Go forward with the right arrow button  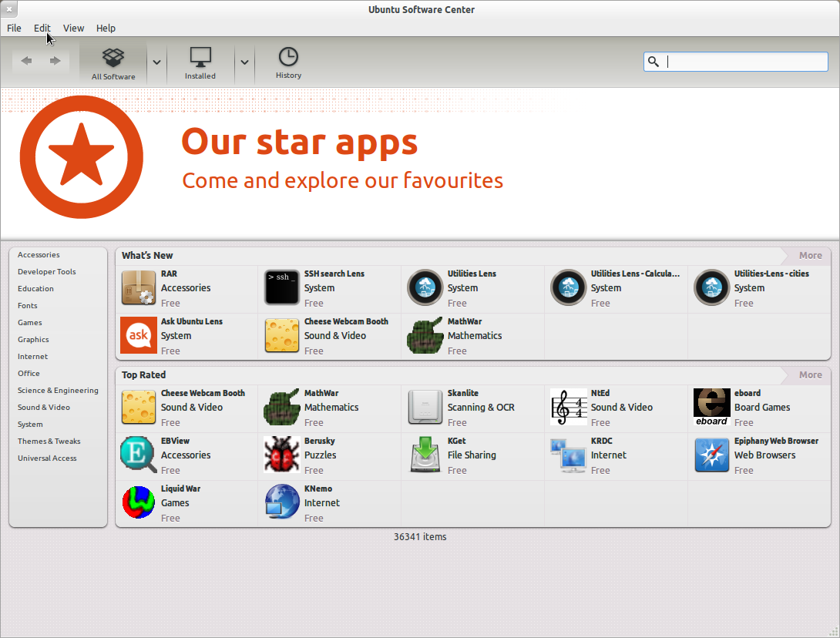pyautogui.click(x=55, y=61)
